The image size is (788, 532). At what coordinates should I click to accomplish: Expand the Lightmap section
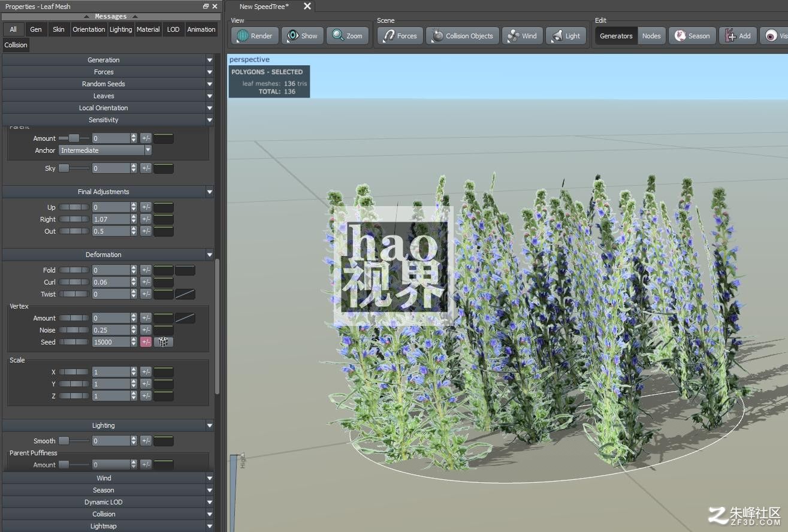click(x=108, y=526)
